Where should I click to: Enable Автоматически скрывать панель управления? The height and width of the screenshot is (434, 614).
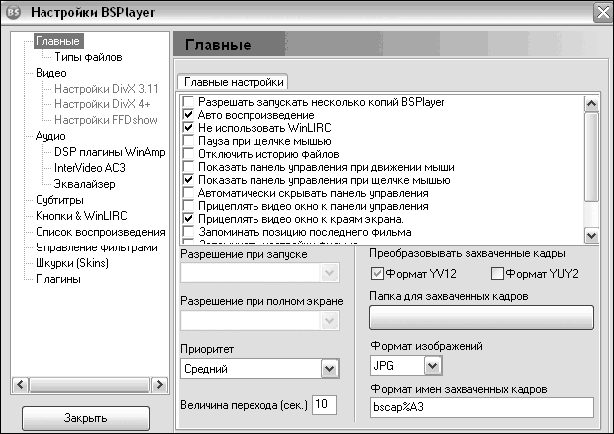[x=188, y=193]
